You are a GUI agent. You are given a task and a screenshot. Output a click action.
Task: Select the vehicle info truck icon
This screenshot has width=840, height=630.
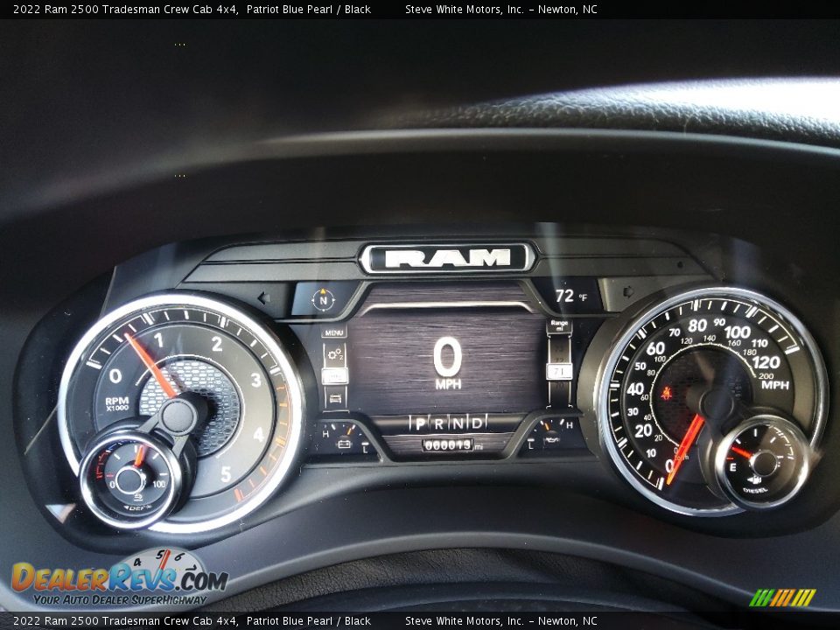coord(335,399)
